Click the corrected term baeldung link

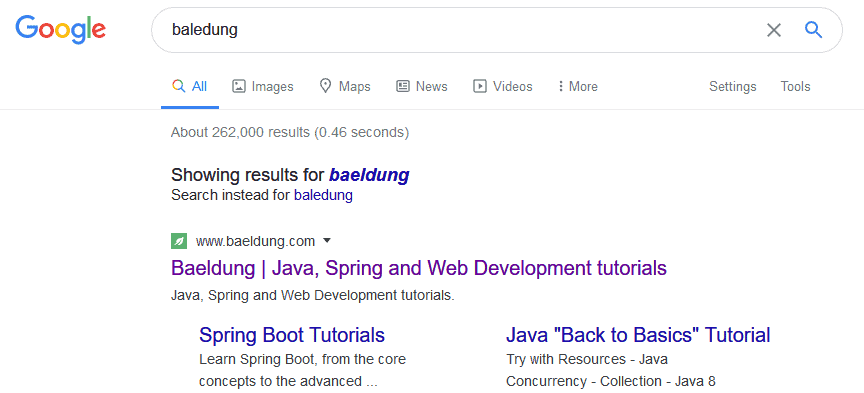[369, 175]
